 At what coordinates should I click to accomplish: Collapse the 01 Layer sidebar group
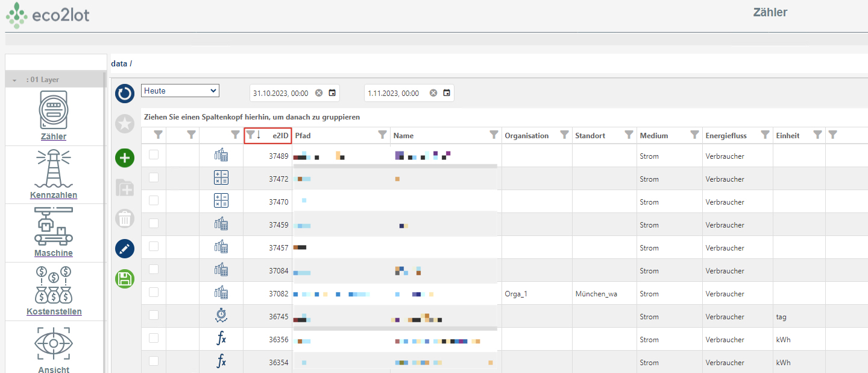(14, 80)
